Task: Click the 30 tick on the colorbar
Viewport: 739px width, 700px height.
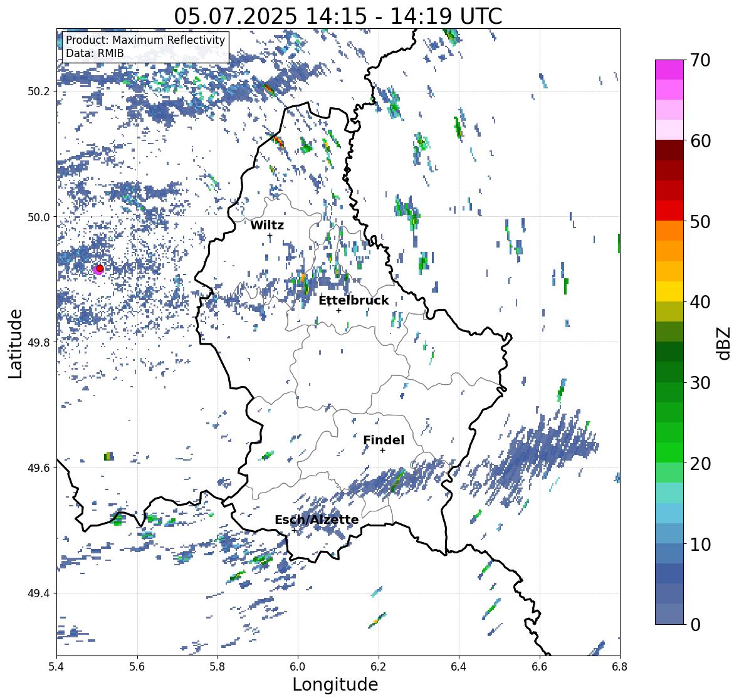Action: click(x=700, y=383)
